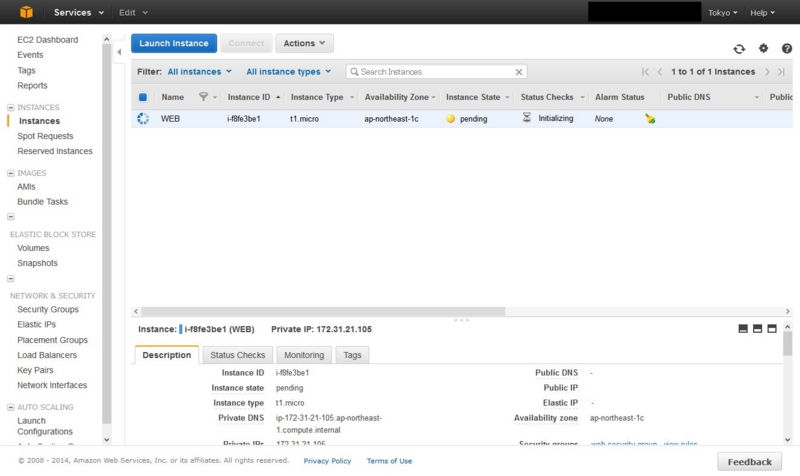Open the settings gear icon
Viewport: 800px width, 476px height.
point(763,48)
